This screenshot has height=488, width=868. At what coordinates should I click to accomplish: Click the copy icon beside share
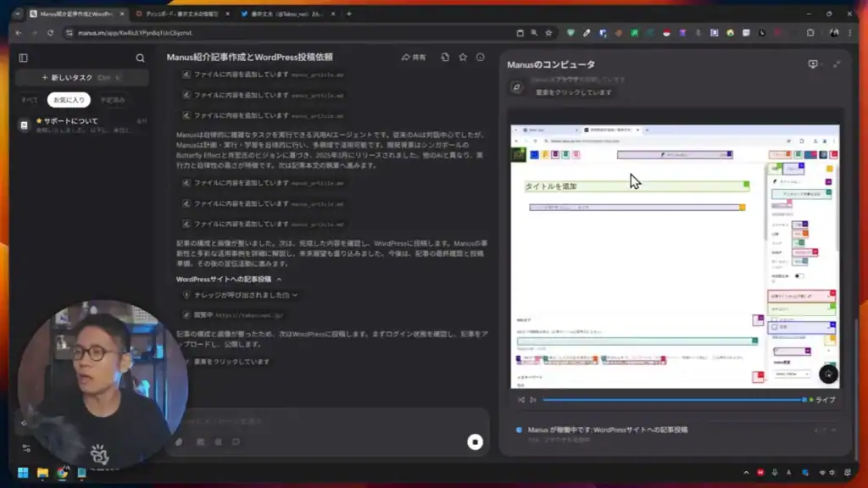(445, 57)
